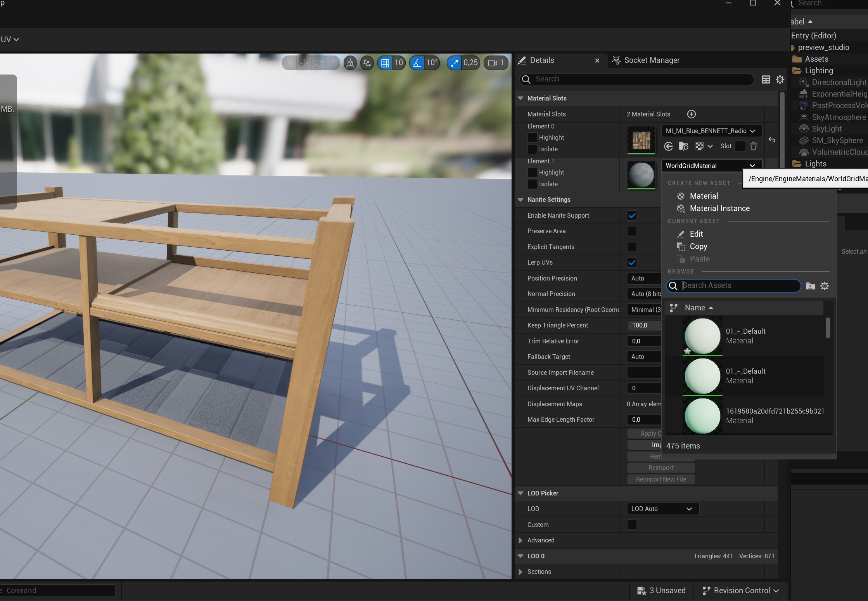
Task: Toggle the coordinate system cube icon
Action: (350, 63)
